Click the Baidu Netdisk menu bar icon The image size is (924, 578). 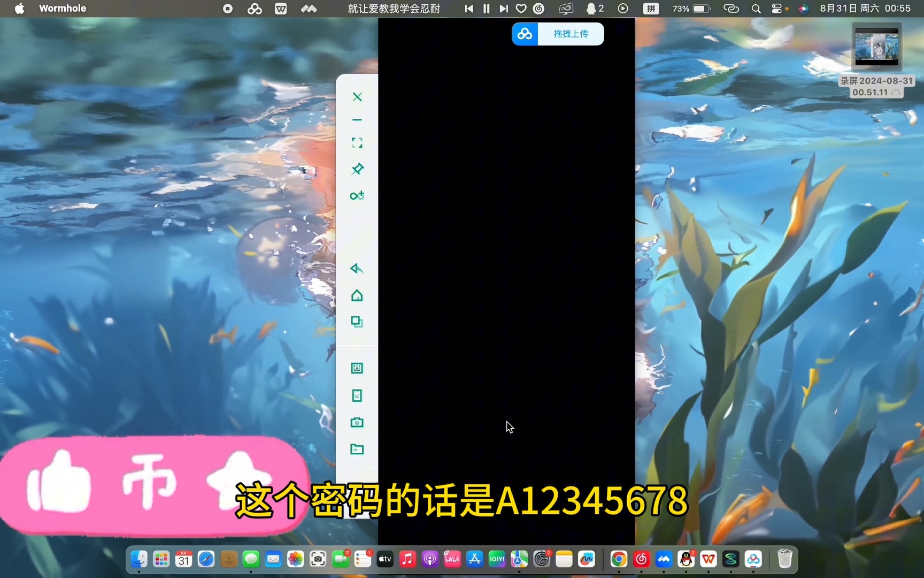click(255, 9)
